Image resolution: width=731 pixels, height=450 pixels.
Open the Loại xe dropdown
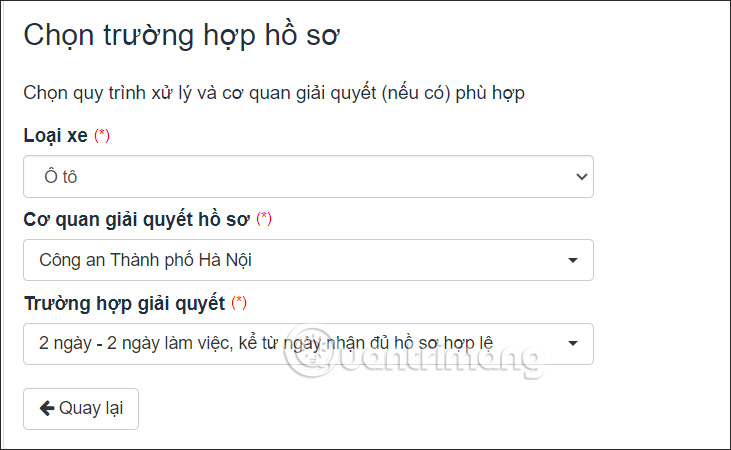pyautogui.click(x=308, y=177)
